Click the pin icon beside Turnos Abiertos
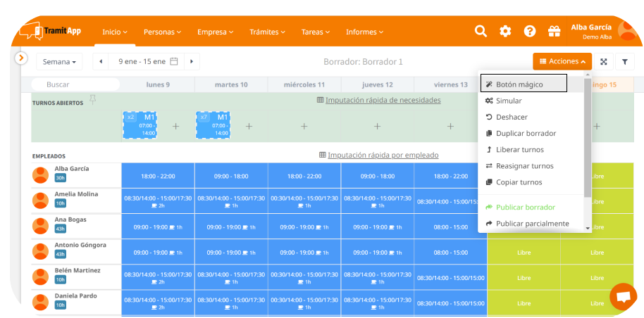 pyautogui.click(x=92, y=100)
